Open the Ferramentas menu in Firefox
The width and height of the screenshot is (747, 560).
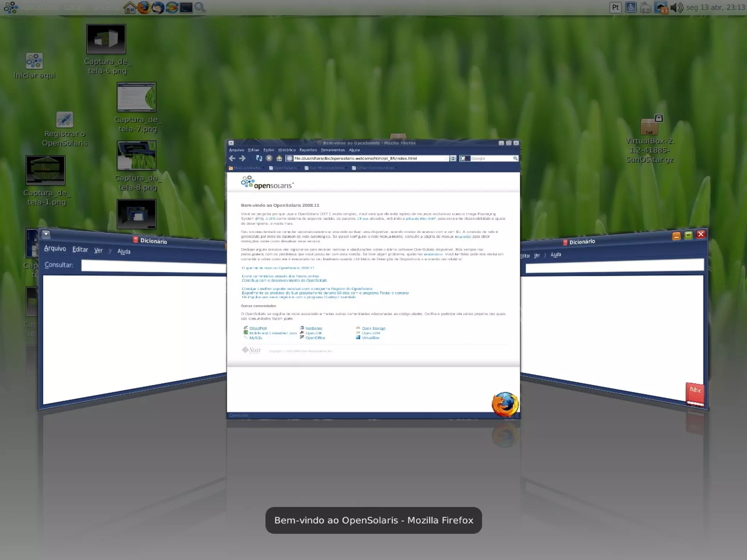coord(333,150)
